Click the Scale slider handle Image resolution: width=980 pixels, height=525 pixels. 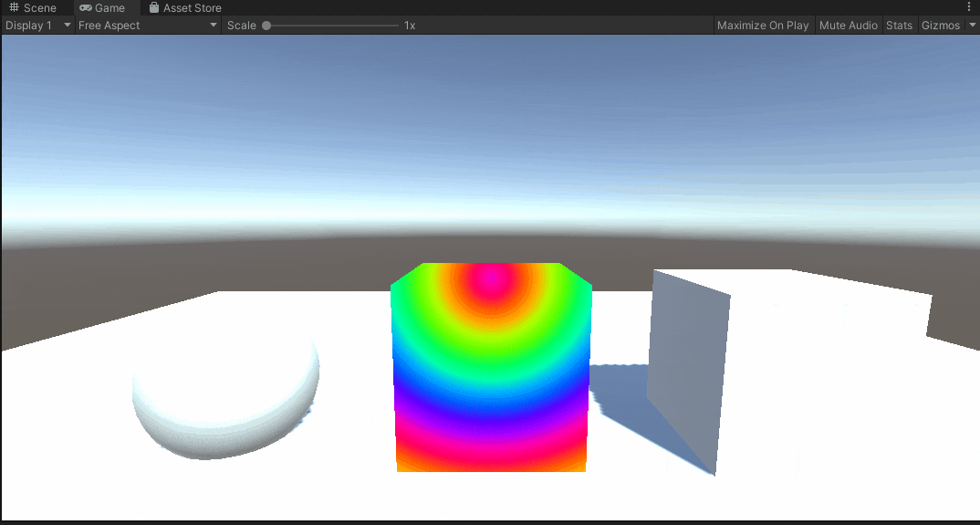point(266,26)
